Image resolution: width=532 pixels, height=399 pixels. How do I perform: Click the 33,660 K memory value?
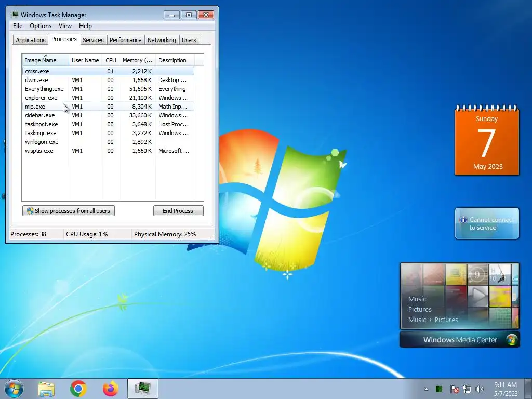point(140,115)
